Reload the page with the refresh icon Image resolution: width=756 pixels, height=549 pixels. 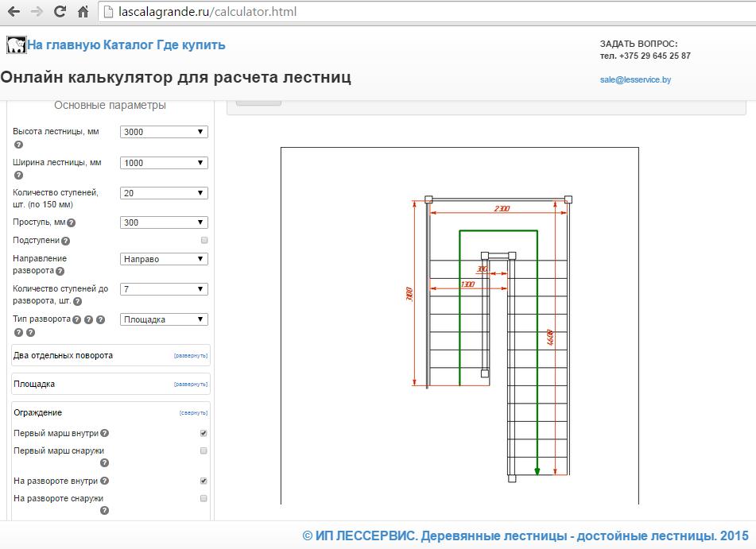(60, 12)
